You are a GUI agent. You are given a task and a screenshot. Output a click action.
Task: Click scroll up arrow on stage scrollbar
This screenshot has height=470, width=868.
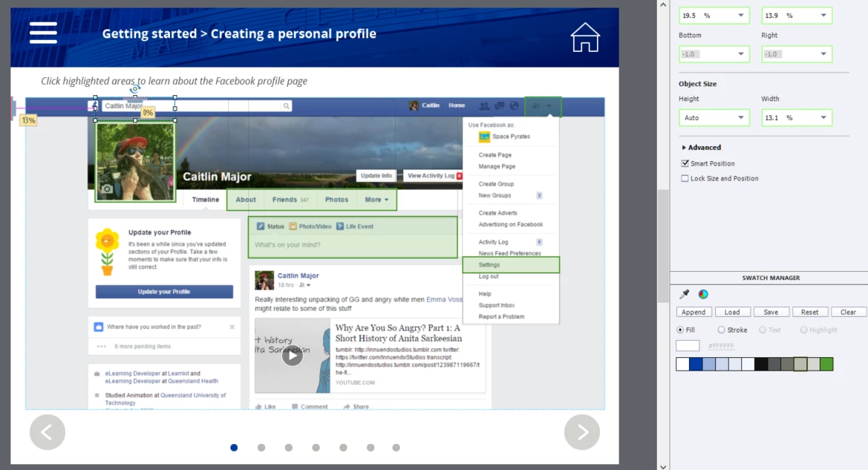(663, 4)
